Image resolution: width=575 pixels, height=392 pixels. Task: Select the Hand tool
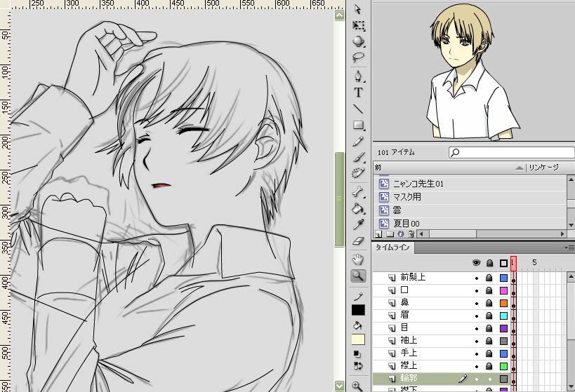[358, 259]
